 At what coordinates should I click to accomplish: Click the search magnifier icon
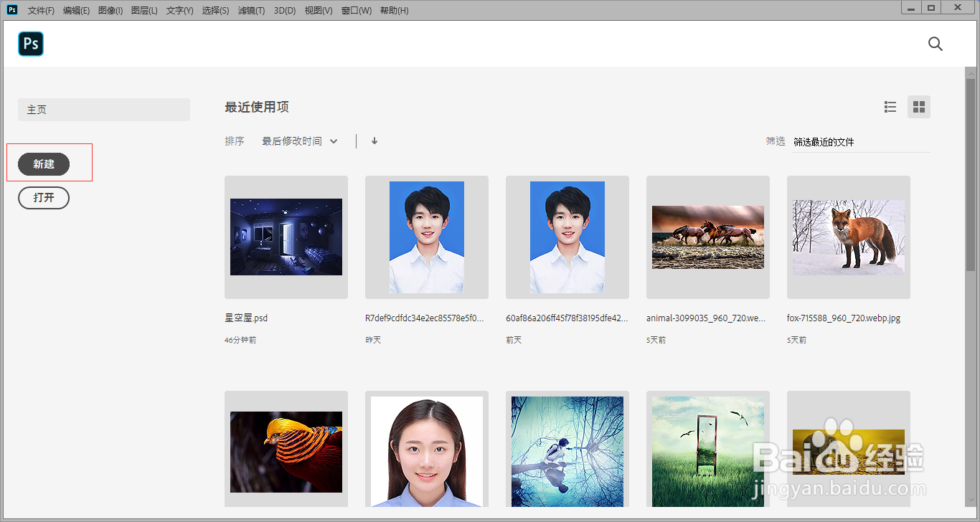(x=935, y=44)
